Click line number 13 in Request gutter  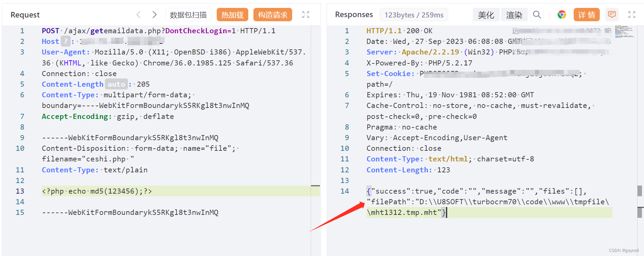(20, 191)
